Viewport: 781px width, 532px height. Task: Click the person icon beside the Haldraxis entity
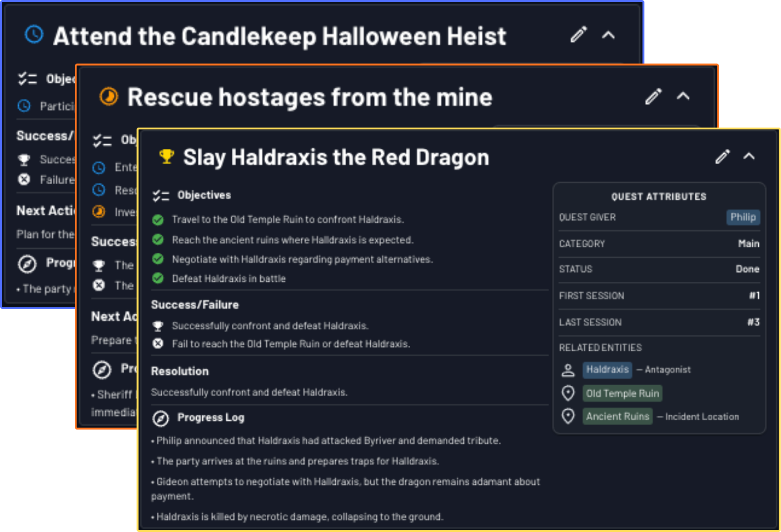pos(568,369)
